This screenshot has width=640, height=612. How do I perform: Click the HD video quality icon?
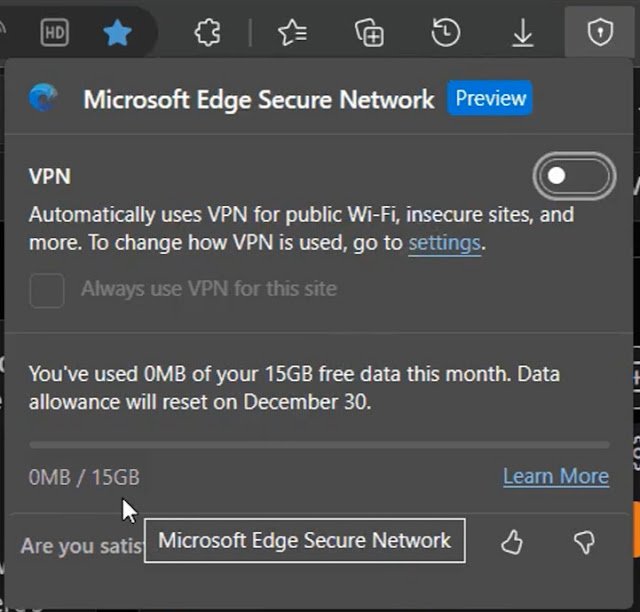[54, 33]
